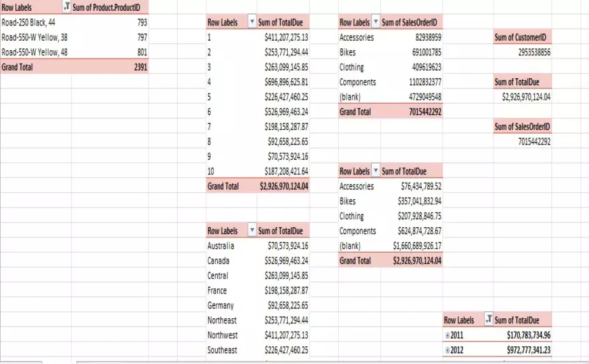
Task: Click the horizontal scrollbar at the bottom
Action: pyautogui.click(x=318, y=361)
